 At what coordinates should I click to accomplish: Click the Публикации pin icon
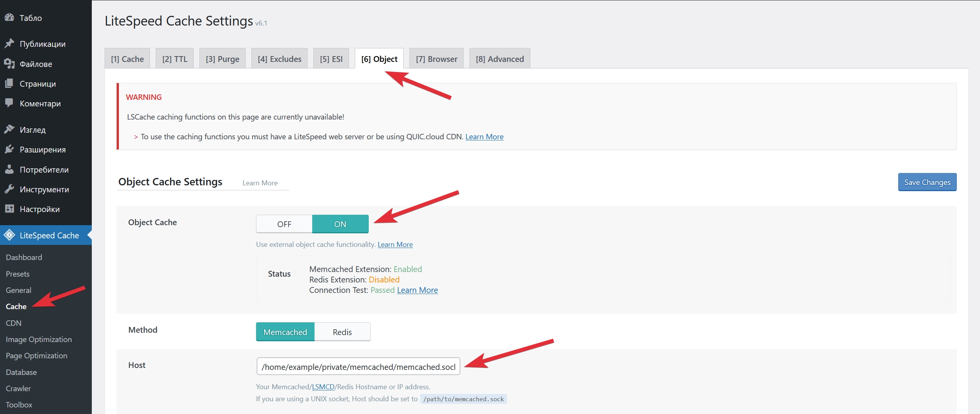[x=9, y=43]
